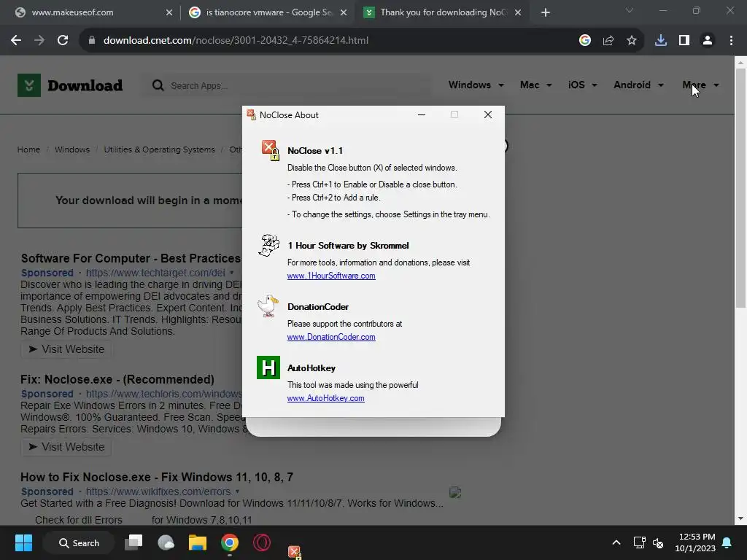Click the green AutoHotkey H icon
Screen dimensions: 747x560
pos(268,367)
